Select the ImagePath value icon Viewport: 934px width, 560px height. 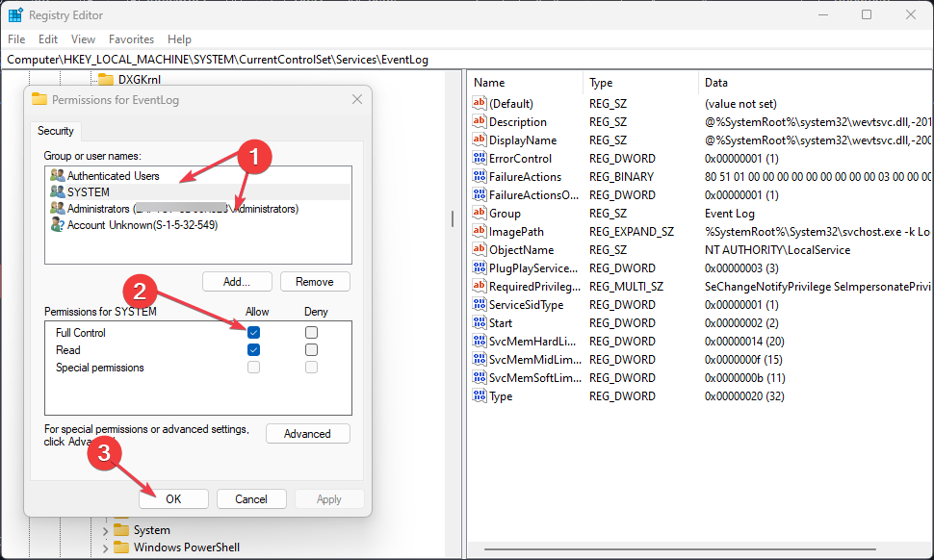click(479, 232)
